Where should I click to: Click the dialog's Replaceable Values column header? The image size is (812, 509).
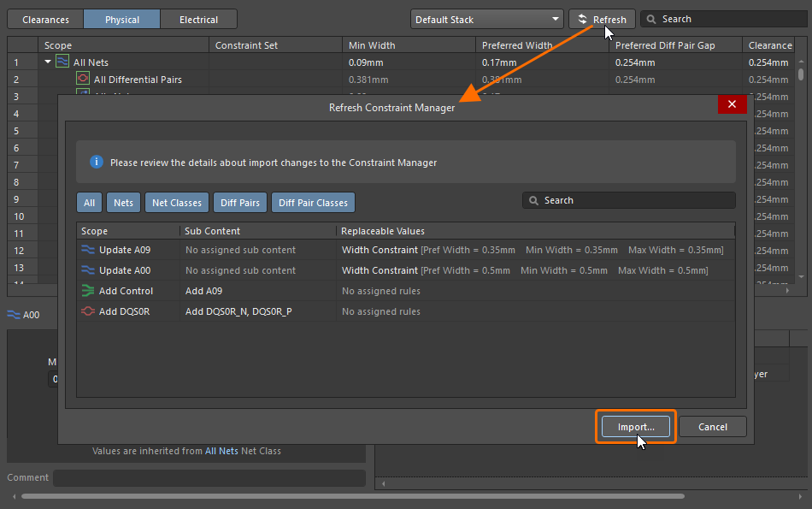coord(535,231)
